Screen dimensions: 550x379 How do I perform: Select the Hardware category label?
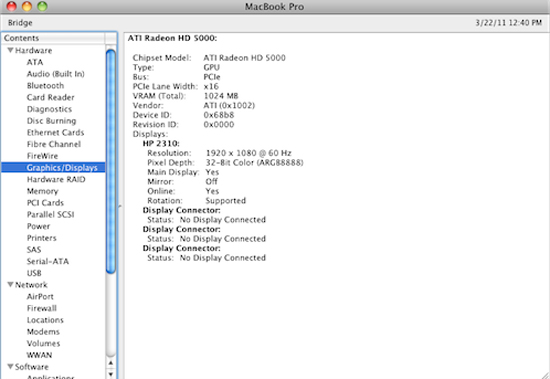point(33,51)
